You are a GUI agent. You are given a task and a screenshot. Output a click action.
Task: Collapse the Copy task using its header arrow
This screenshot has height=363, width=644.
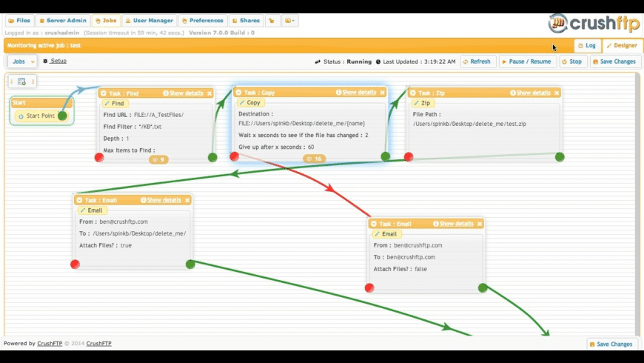(238, 93)
